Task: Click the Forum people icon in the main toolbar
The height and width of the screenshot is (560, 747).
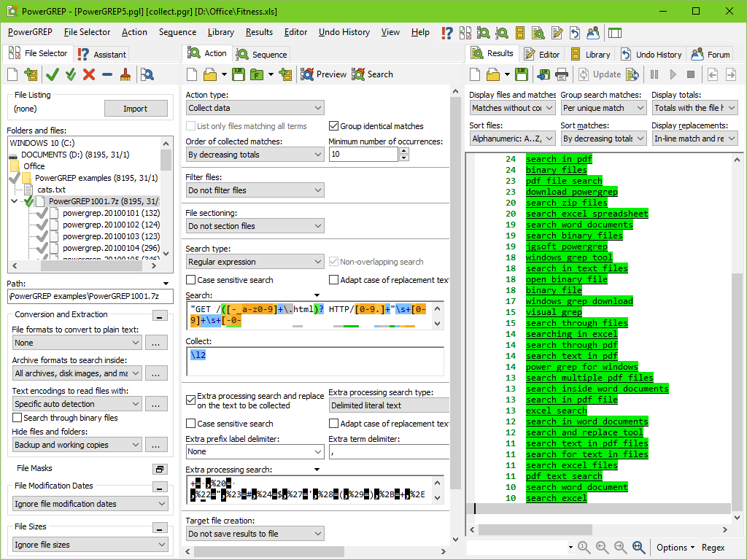Action: click(593, 33)
